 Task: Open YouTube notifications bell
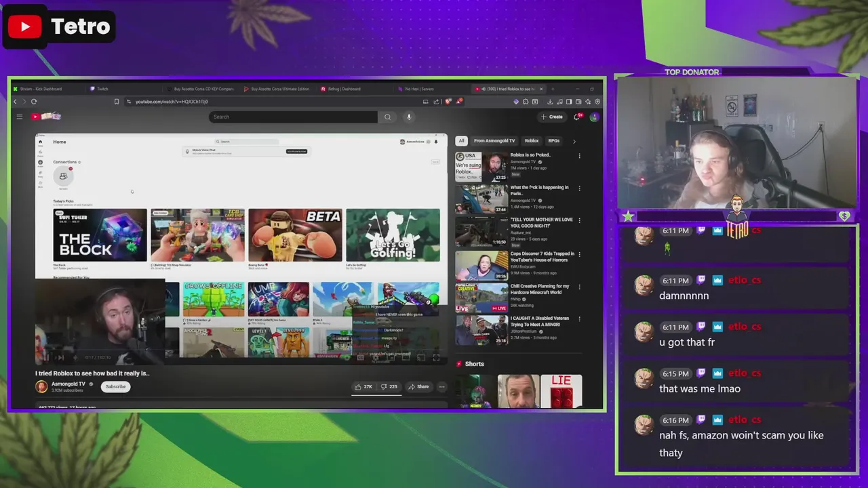[x=577, y=117]
